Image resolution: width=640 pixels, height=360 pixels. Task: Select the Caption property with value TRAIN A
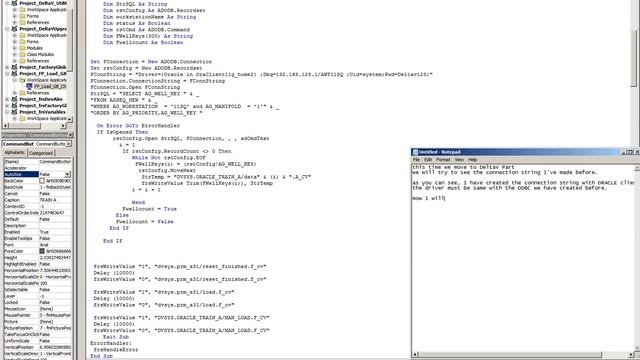coord(38,200)
